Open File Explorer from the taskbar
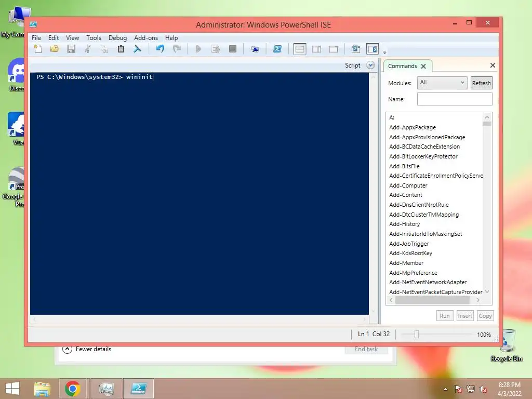Viewport: 532px width, 399px height. pyautogui.click(x=42, y=389)
